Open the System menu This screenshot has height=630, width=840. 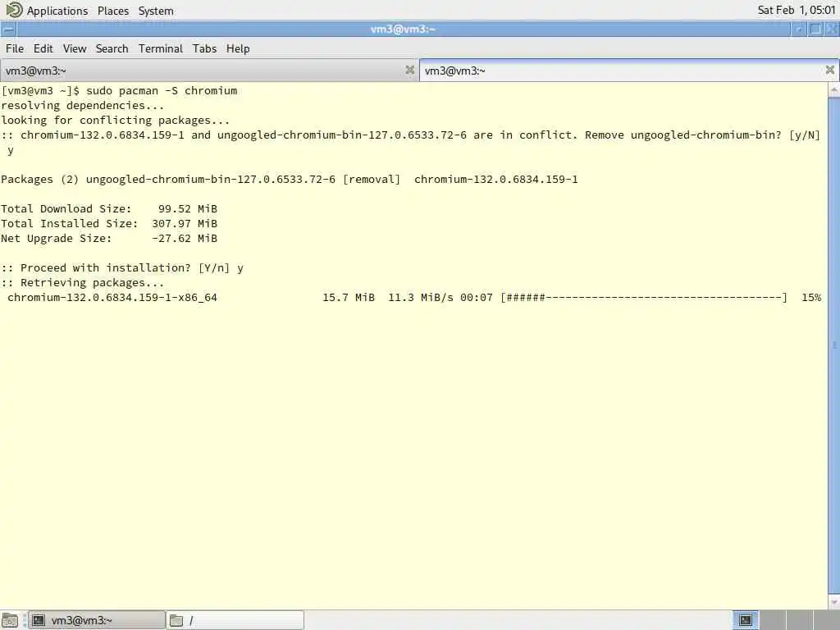click(x=156, y=11)
